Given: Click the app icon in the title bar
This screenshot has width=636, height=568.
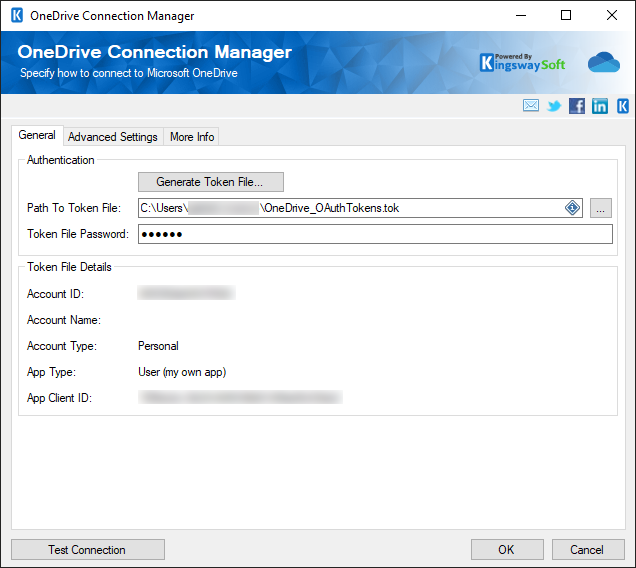Looking at the screenshot, I should click(x=17, y=15).
